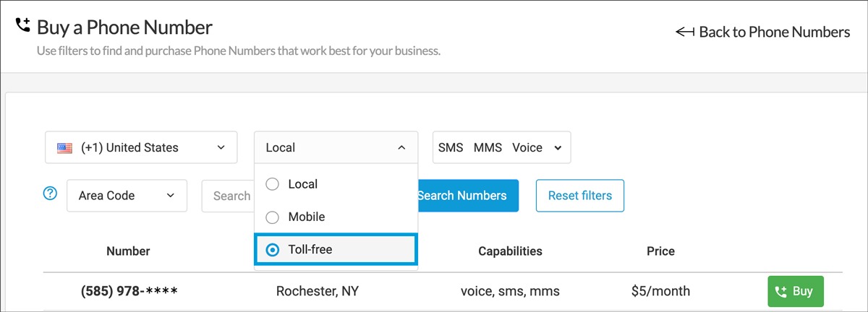Select the Mobile radio option
This screenshot has width=868, height=312.
273,217
